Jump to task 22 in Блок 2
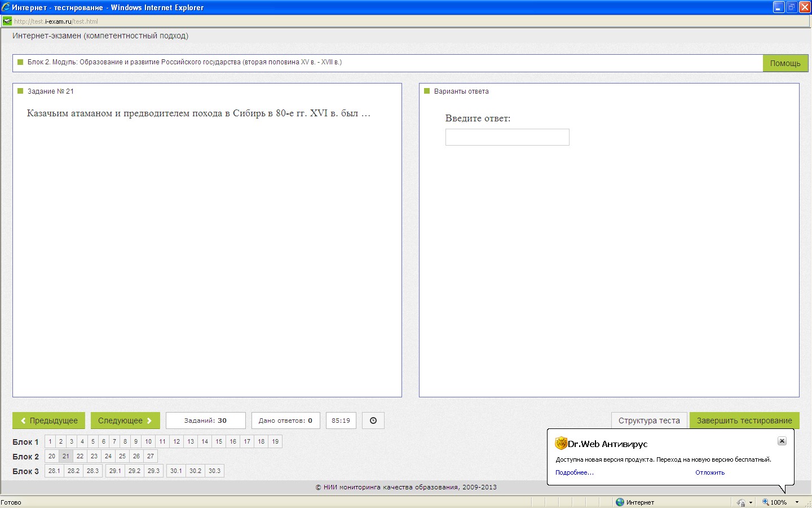The height and width of the screenshot is (508, 812). pyautogui.click(x=80, y=456)
